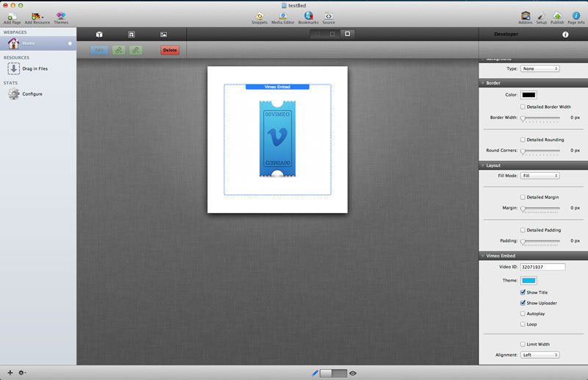Click the Border Color swatch

tap(528, 95)
